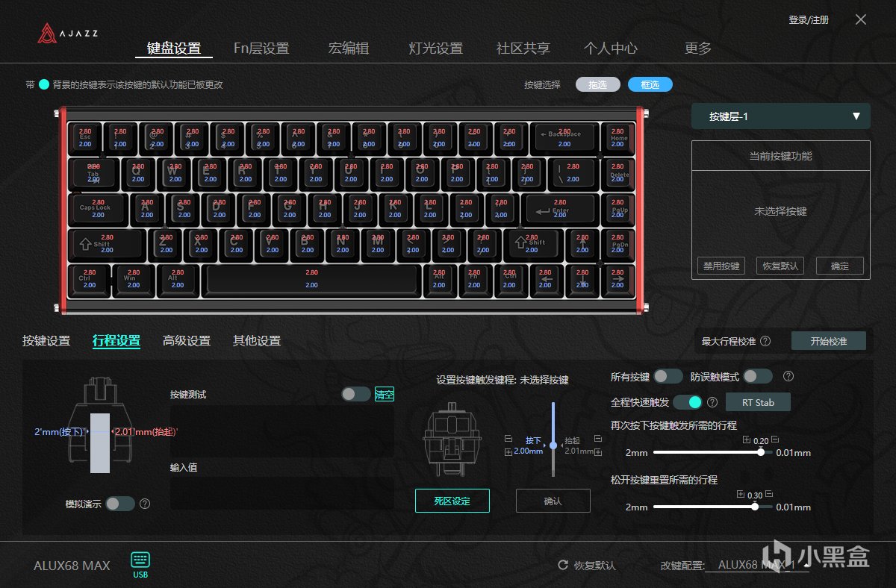Switch to 键盘设置 tab
896x588 pixels.
pos(174,49)
